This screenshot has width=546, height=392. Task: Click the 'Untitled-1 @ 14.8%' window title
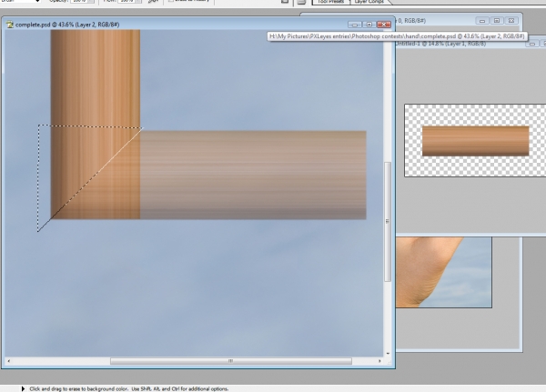click(x=440, y=44)
